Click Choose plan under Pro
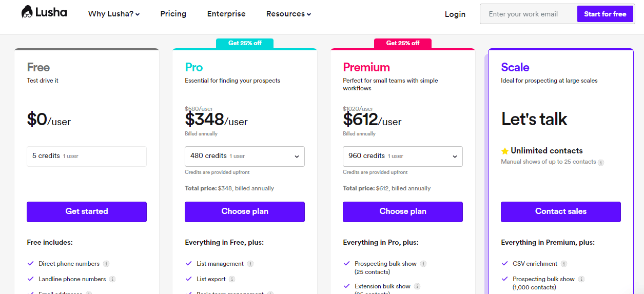 coord(244,211)
